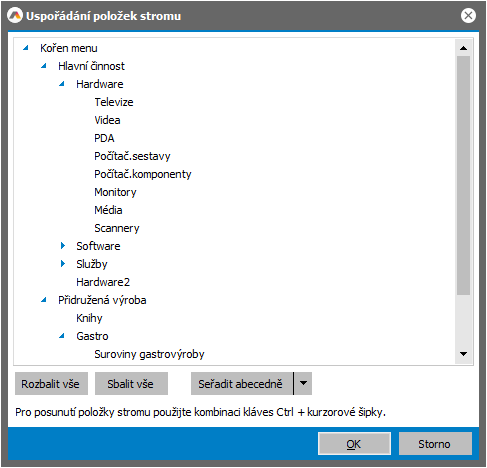Image resolution: width=487 pixels, height=468 pixels.
Task: Confirm with the OK button
Action: tap(354, 444)
